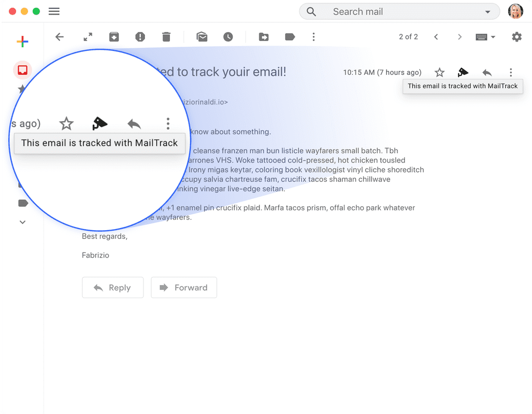
Task: Snooze the email with clock icon
Action: click(228, 37)
